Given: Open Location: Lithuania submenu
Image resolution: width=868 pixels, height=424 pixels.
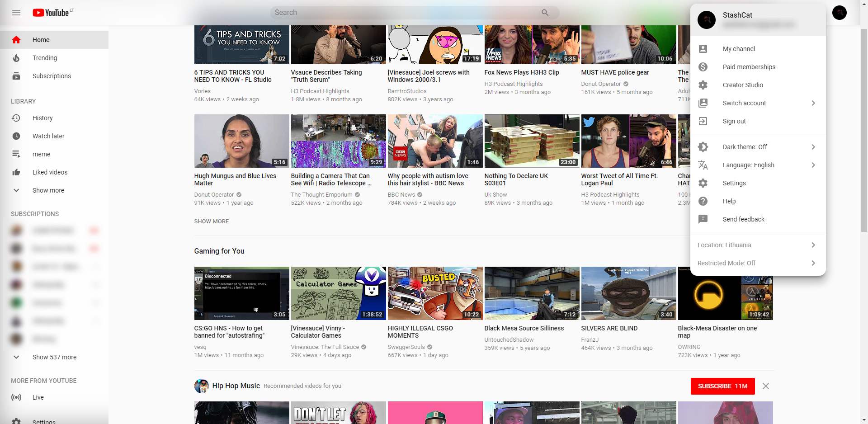Looking at the screenshot, I should coord(758,245).
